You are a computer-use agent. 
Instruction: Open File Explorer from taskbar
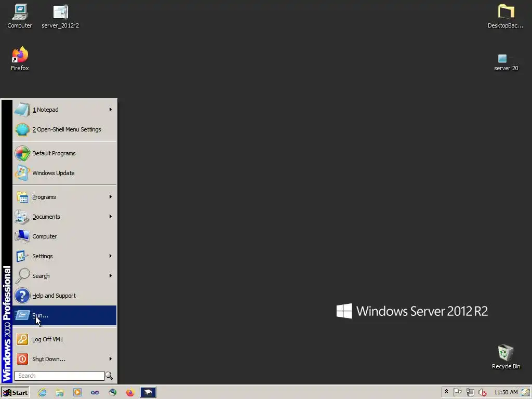[x=60, y=393]
